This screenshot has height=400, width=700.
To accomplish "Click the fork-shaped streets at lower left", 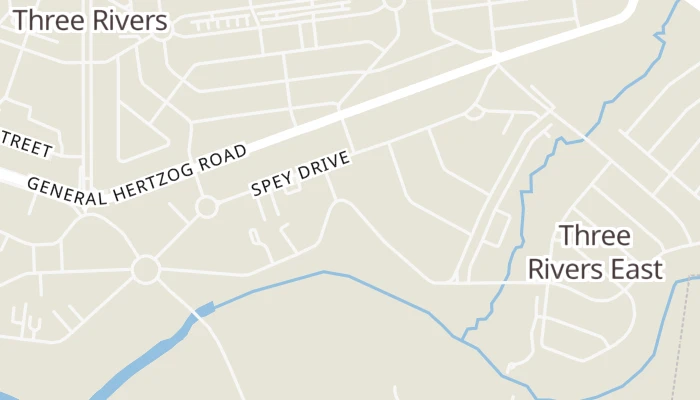I will point(26,320).
